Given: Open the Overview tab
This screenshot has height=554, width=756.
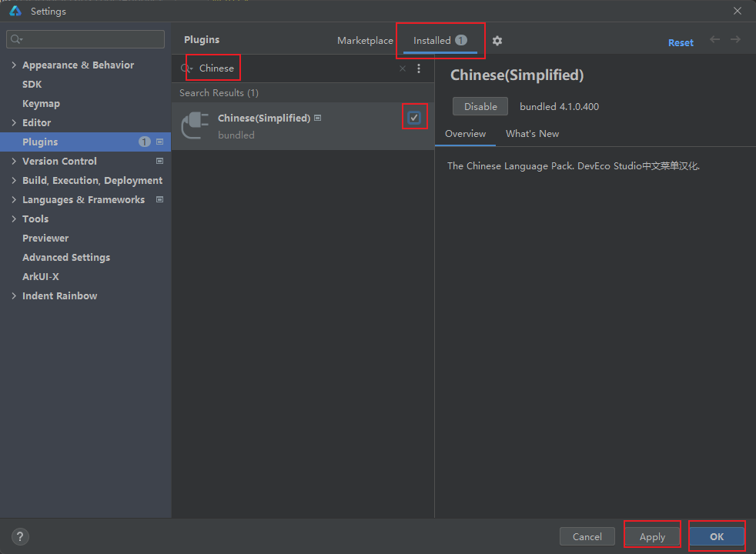Looking at the screenshot, I should point(465,133).
